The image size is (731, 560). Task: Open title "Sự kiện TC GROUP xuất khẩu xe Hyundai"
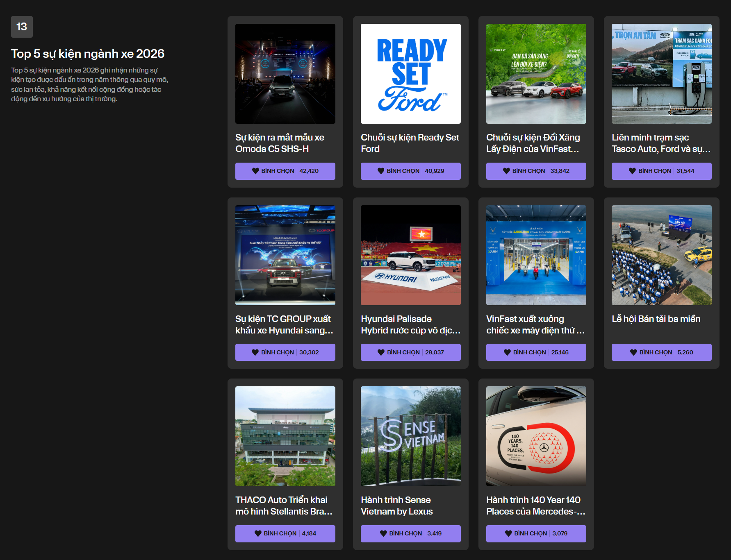click(x=285, y=324)
